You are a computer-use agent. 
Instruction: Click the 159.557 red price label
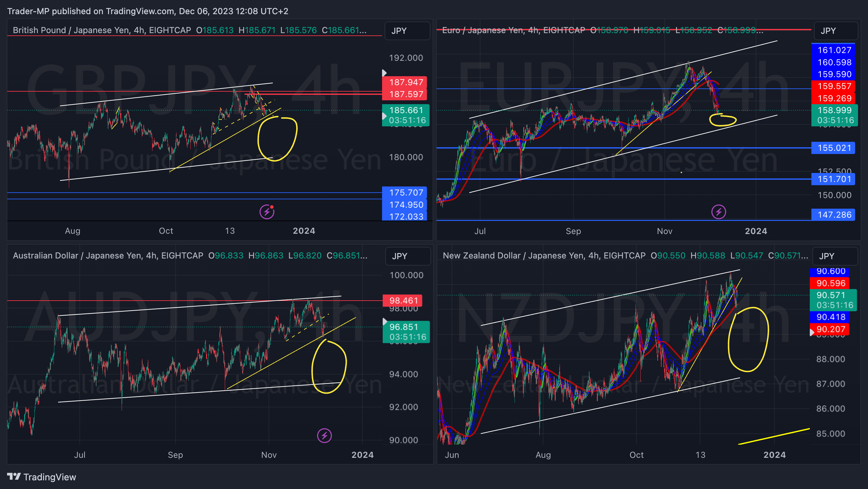pyautogui.click(x=833, y=86)
